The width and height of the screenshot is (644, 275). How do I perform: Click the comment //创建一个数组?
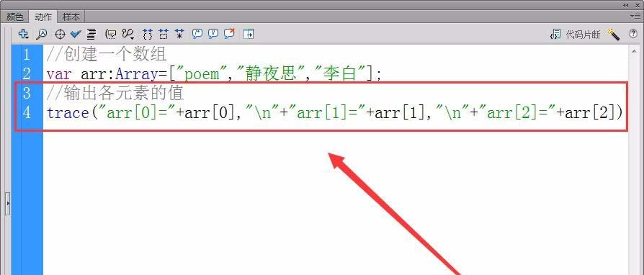pos(107,55)
